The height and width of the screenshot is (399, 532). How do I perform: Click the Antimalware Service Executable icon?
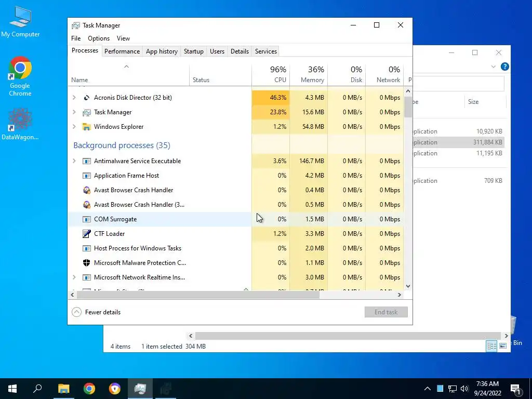87,161
